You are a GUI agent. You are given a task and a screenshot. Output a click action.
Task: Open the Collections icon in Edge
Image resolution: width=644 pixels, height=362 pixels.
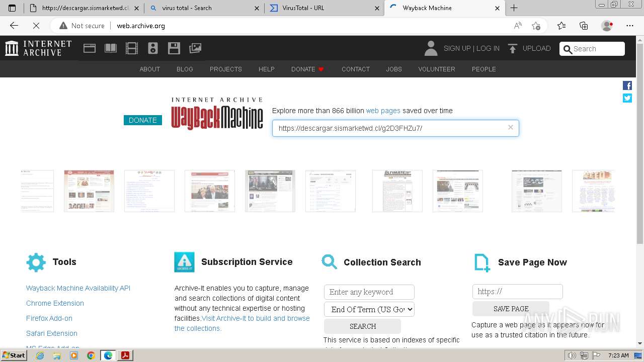click(584, 26)
